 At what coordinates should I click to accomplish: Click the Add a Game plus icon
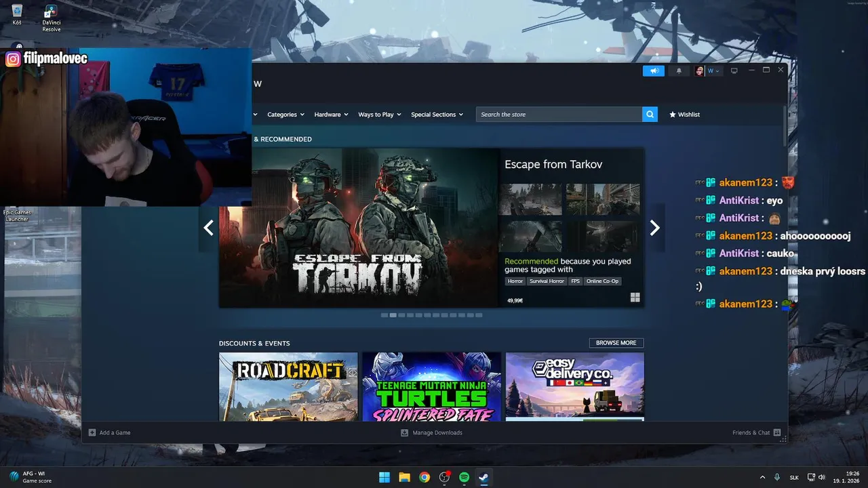(92, 432)
